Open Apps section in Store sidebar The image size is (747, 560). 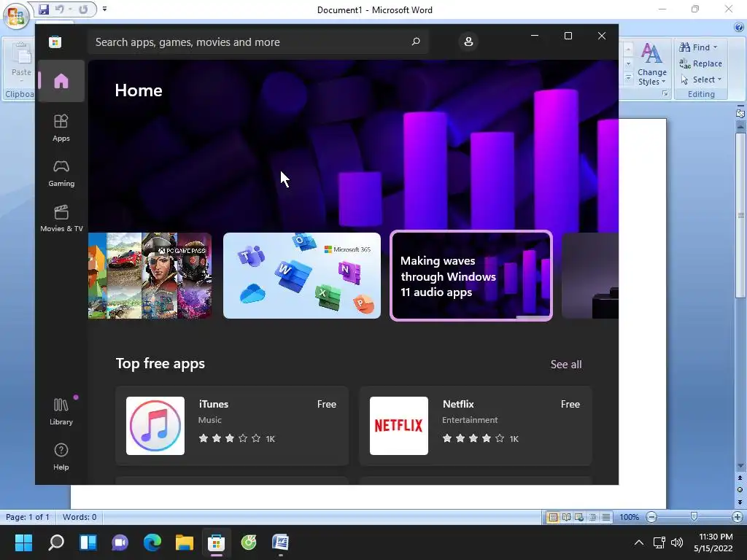(x=61, y=128)
